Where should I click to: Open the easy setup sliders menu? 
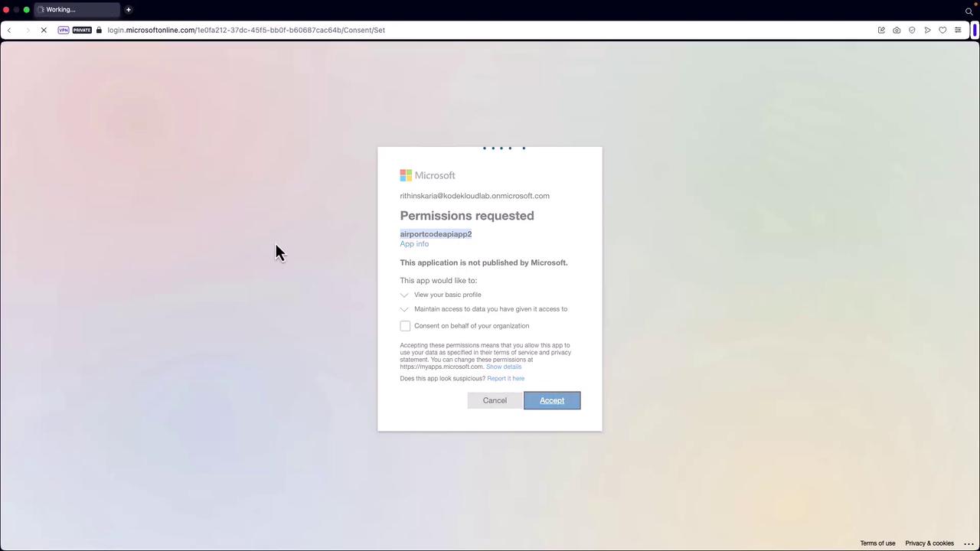click(x=958, y=30)
